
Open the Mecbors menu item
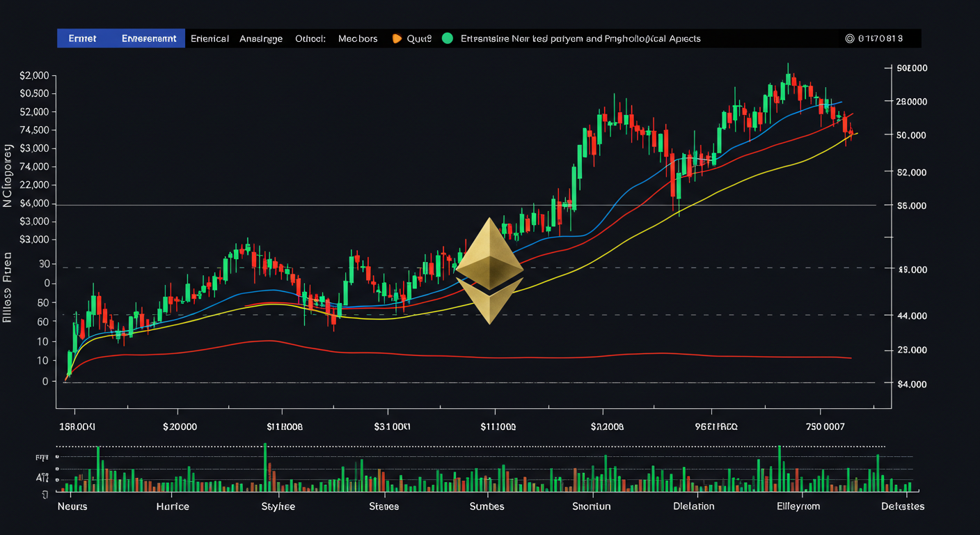(x=358, y=38)
